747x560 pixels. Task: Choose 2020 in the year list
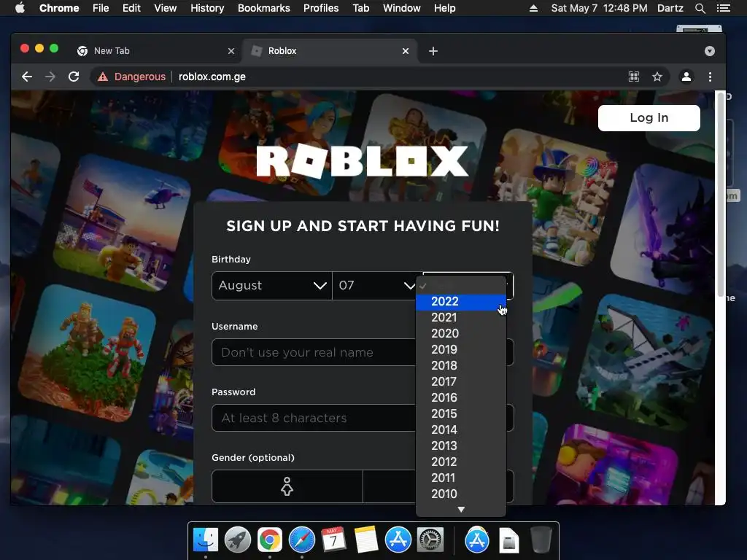(x=461, y=333)
